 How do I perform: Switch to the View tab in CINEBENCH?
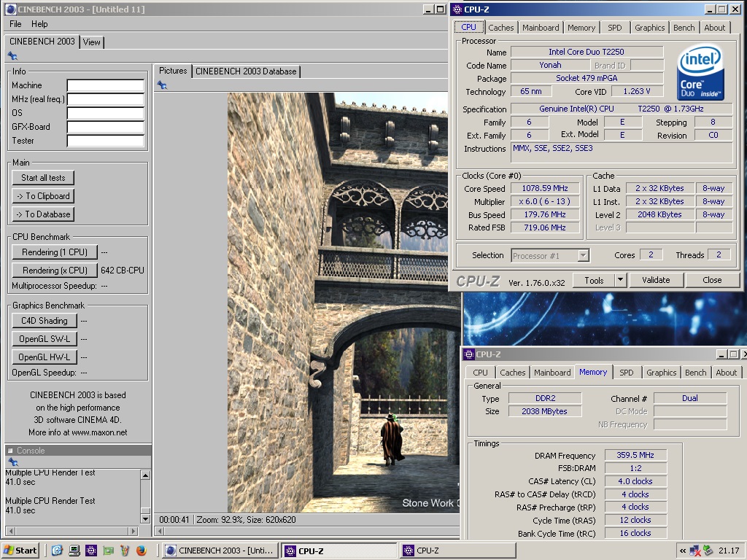pyautogui.click(x=91, y=42)
